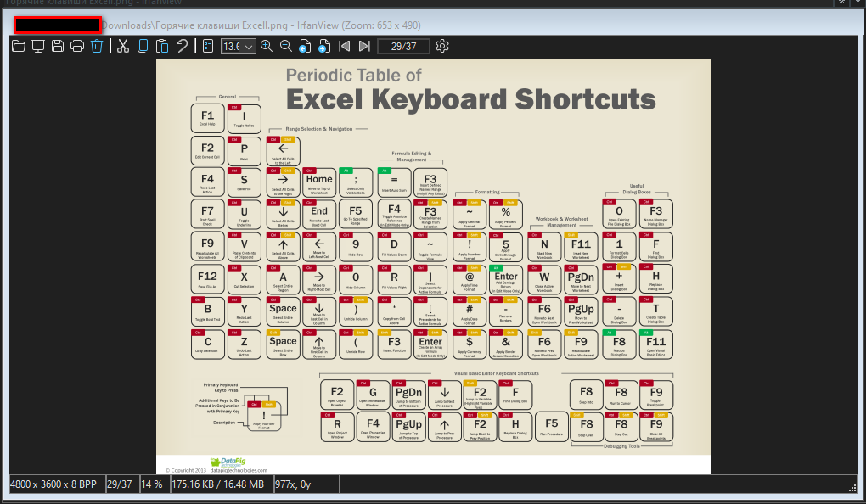Zoom out with the minus magnifier

click(x=286, y=47)
